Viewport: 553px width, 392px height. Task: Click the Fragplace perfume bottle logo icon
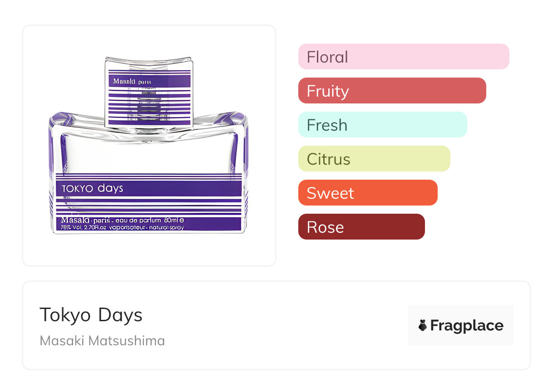click(x=423, y=325)
